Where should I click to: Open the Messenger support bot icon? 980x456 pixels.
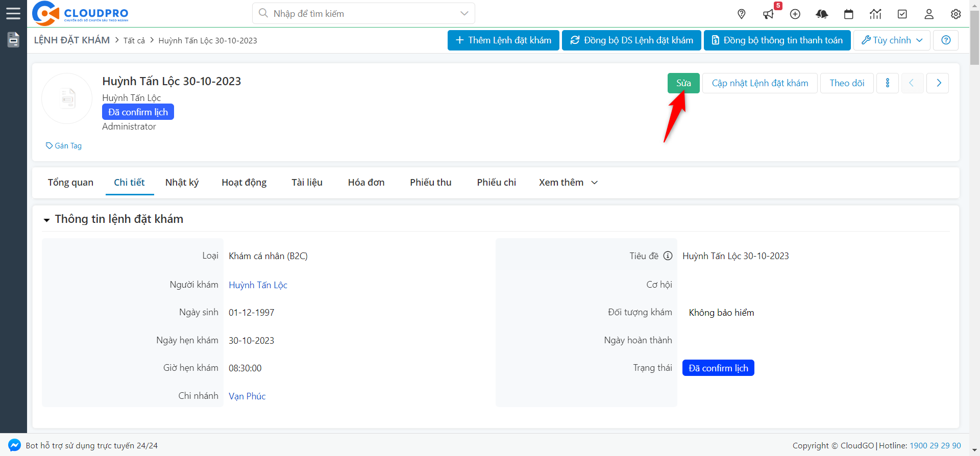pos(15,445)
